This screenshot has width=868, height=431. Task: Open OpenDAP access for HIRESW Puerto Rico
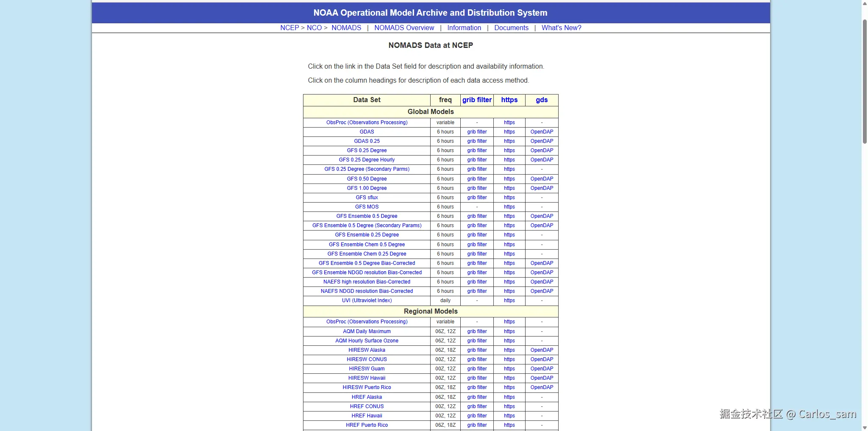pyautogui.click(x=542, y=387)
